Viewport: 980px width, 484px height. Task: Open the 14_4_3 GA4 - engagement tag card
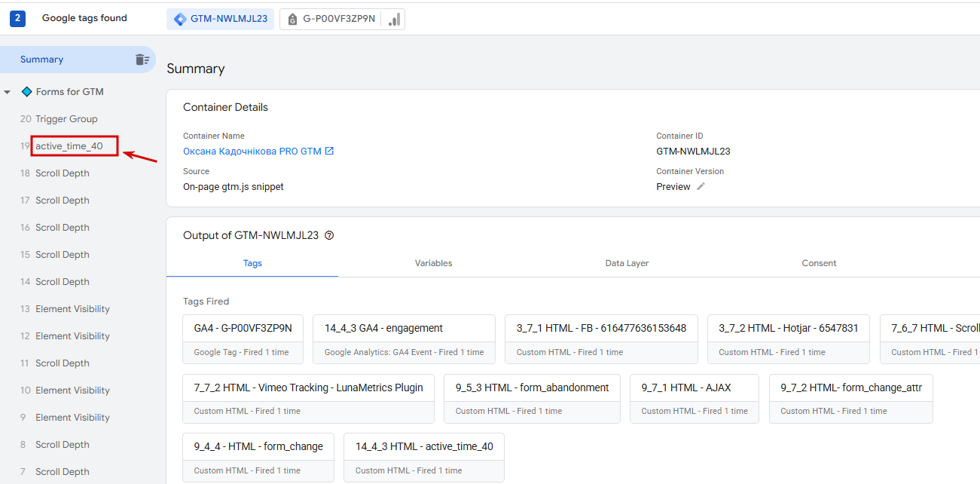(404, 339)
